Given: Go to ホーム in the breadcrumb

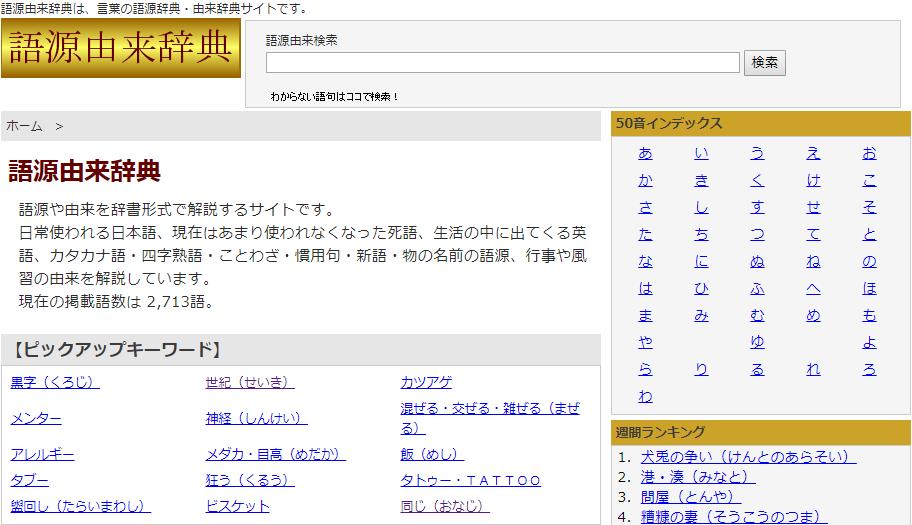Looking at the screenshot, I should click(25, 126).
